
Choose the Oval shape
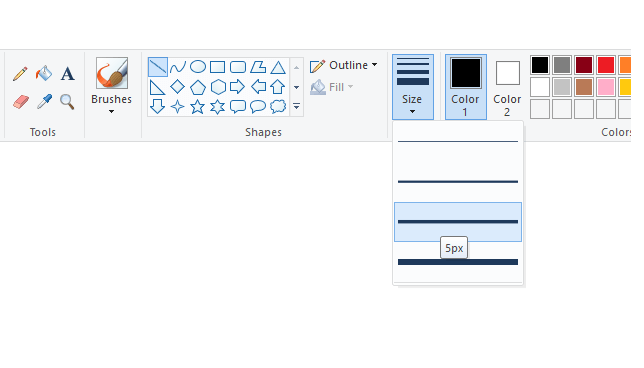(198, 67)
